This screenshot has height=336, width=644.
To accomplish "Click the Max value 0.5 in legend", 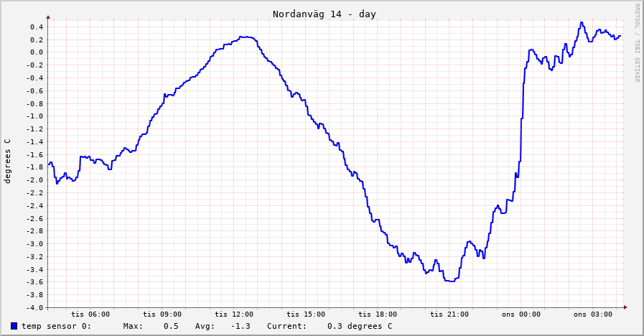I will pyautogui.click(x=171, y=326).
